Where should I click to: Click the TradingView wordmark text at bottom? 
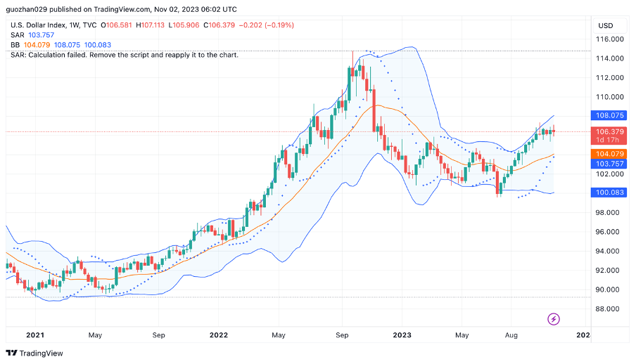42,353
